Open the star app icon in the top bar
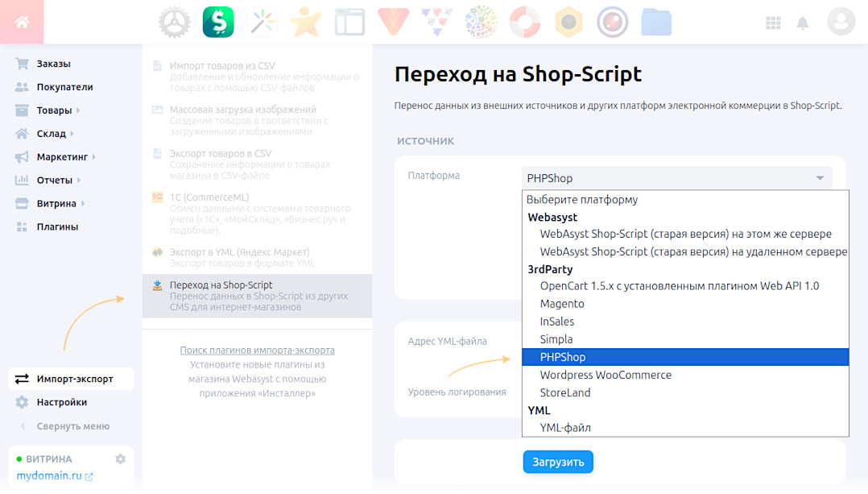 click(305, 22)
